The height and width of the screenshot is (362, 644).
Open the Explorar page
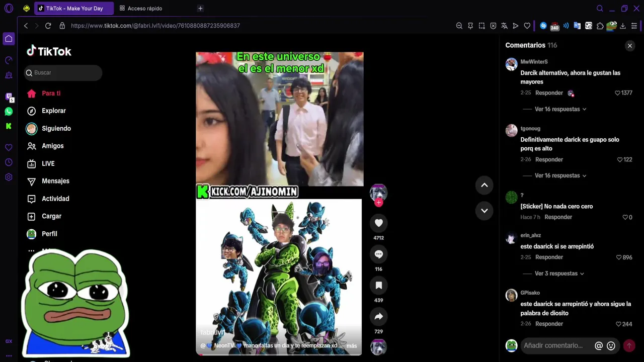[x=54, y=111]
